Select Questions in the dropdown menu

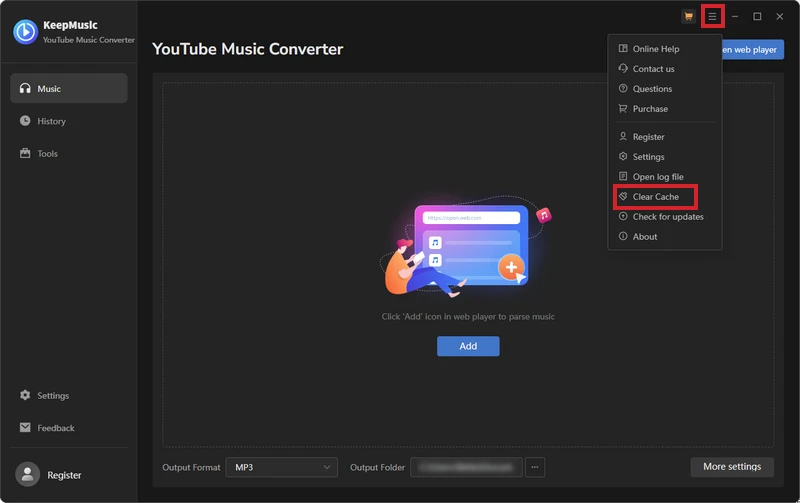(x=664, y=89)
